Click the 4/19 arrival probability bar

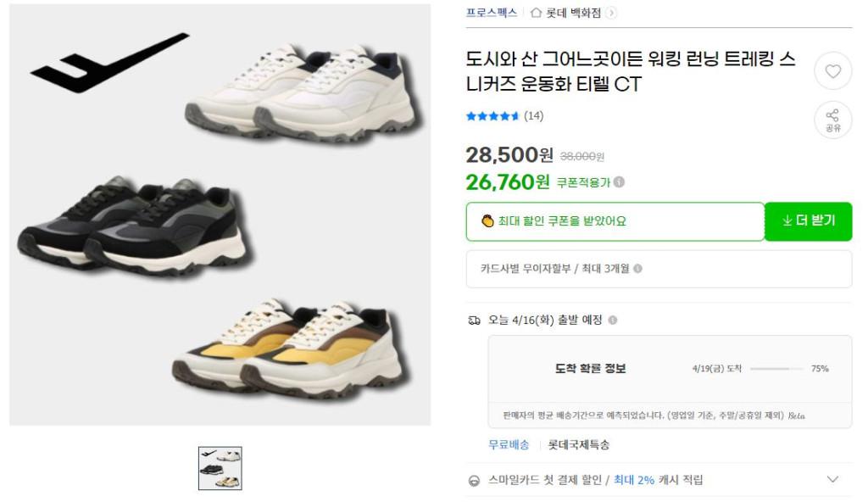[x=776, y=369]
